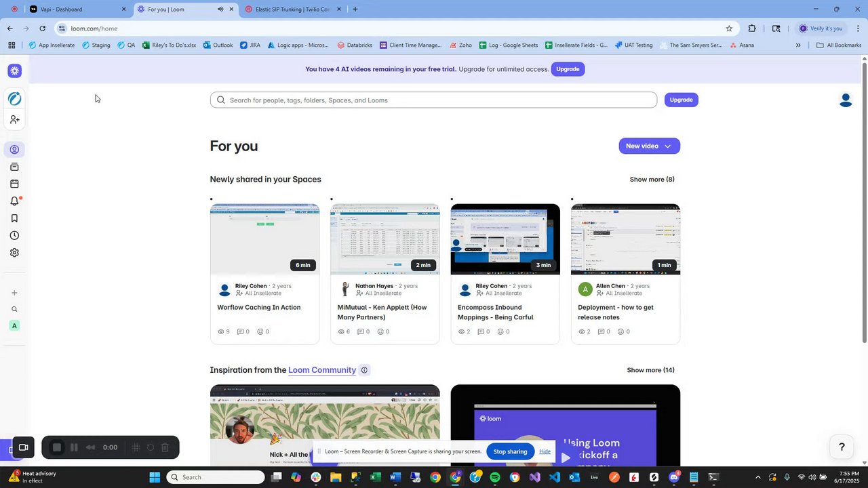Open the Watch later bookmark icon
The height and width of the screenshot is (488, 868).
click(x=14, y=218)
